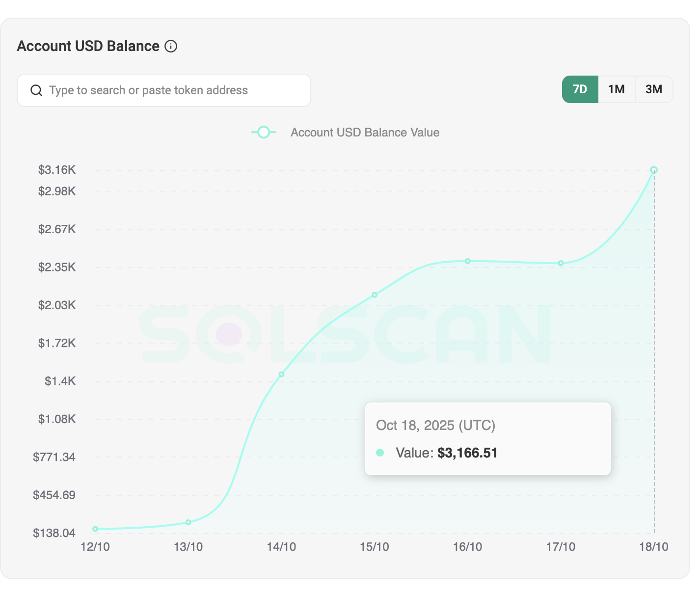Click the 17/10 data point on chart
Image resolution: width=700 pixels, height=590 pixels.
click(561, 263)
